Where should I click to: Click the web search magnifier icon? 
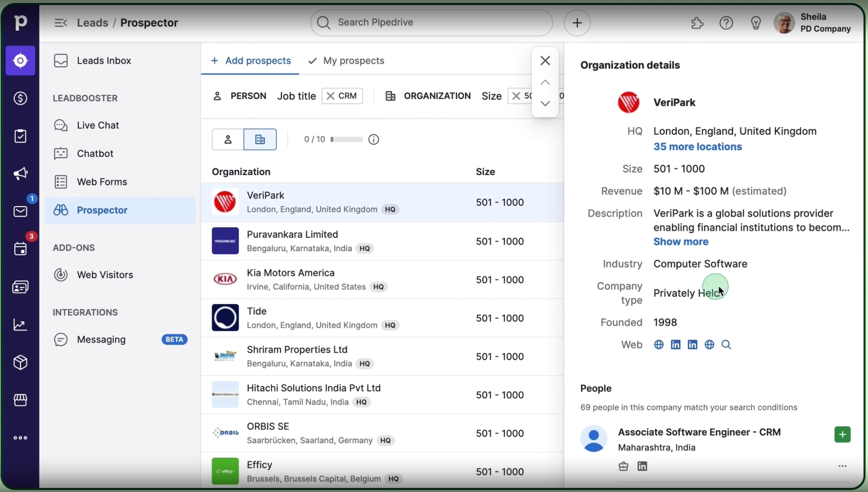726,345
